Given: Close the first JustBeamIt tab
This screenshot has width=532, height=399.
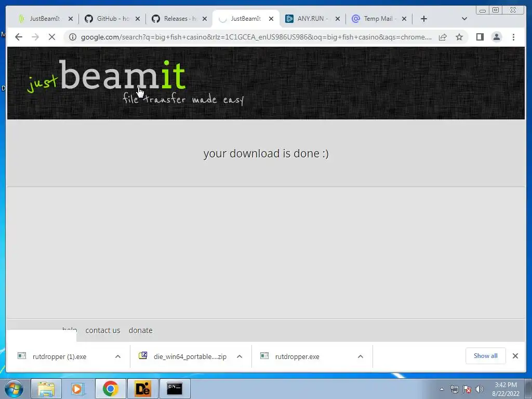Looking at the screenshot, I should pos(71,19).
